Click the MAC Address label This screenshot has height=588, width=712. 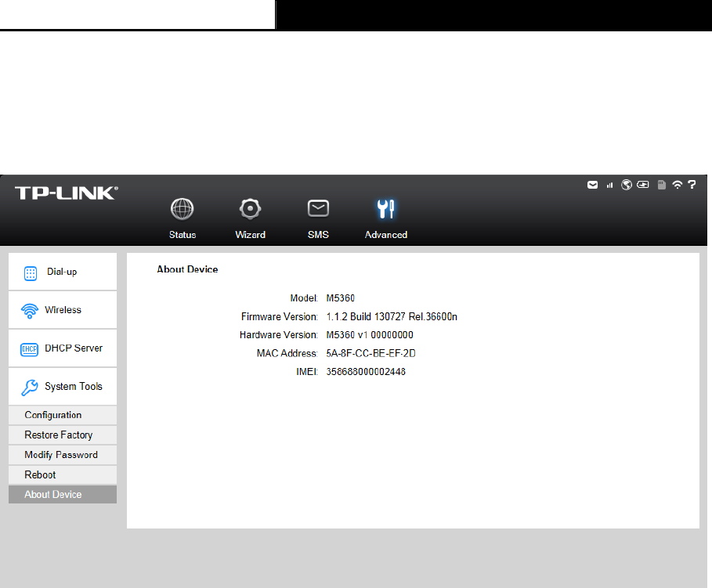287,353
